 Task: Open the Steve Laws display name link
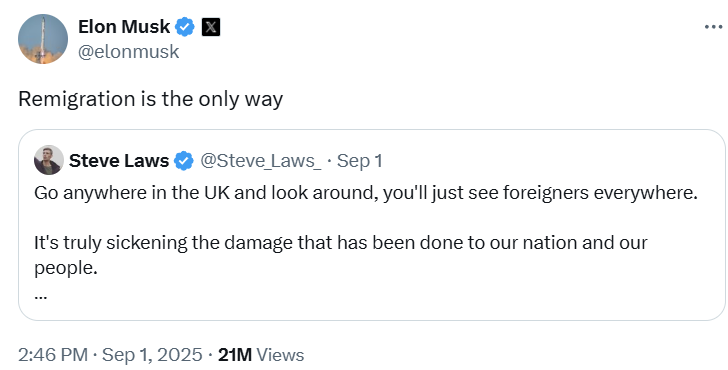point(119,161)
